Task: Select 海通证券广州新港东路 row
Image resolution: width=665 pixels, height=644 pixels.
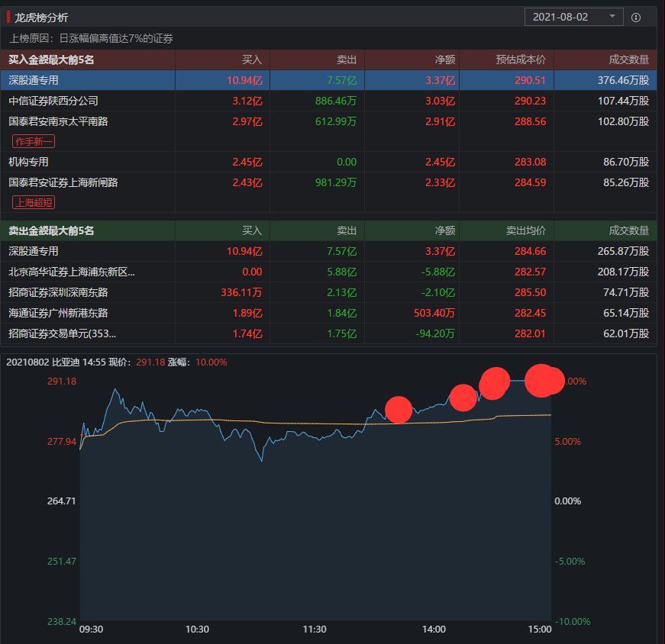Action: point(329,313)
